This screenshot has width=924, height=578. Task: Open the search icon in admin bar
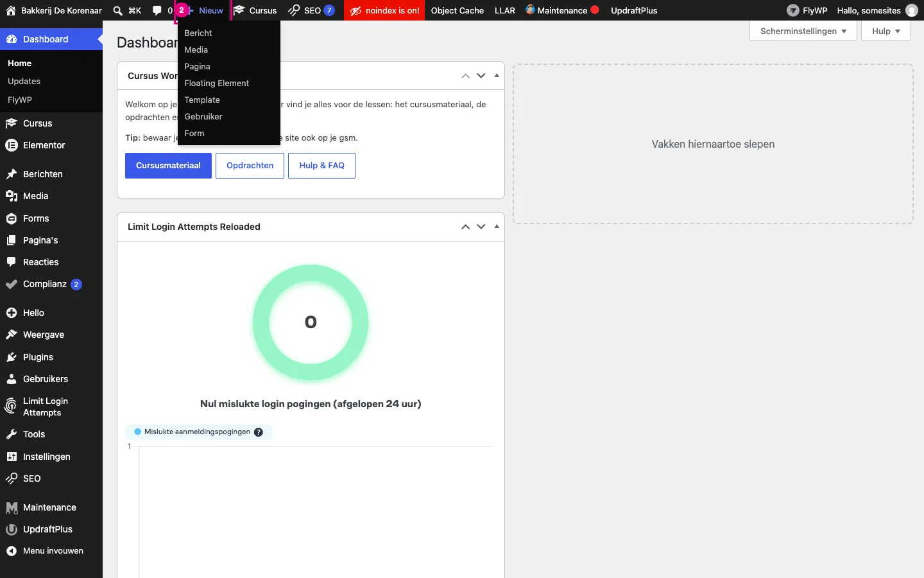pos(118,10)
